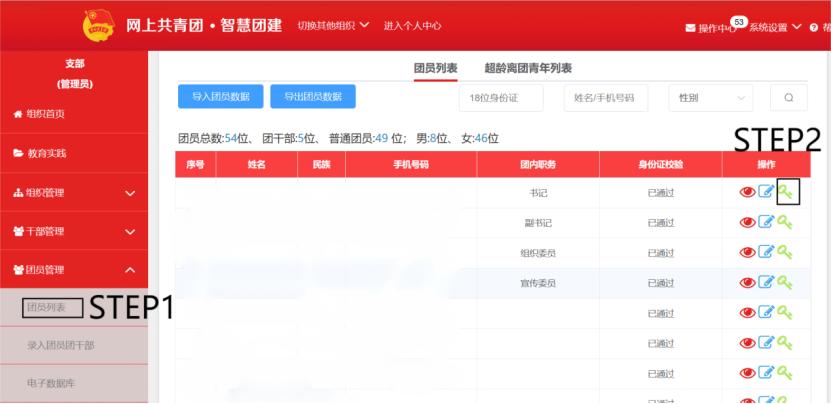831x404 pixels.
Task: Switch to the 团员列表 tab
Action: pos(436,68)
